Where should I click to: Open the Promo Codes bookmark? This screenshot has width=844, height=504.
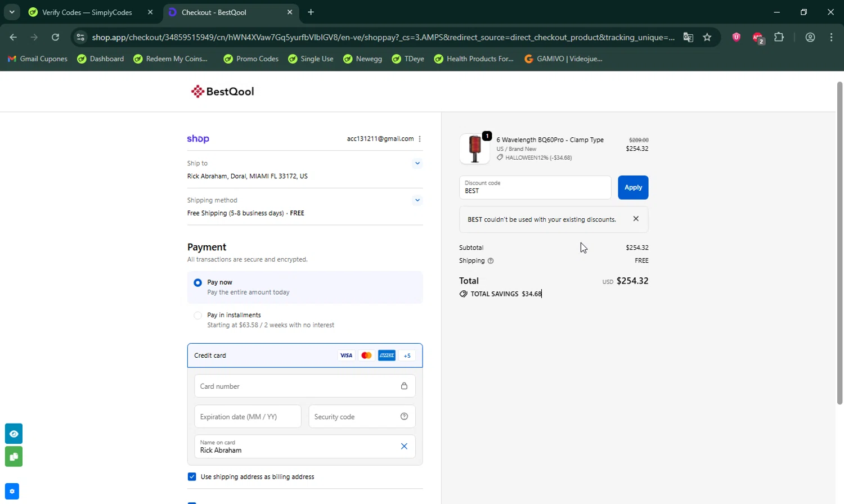point(251,58)
